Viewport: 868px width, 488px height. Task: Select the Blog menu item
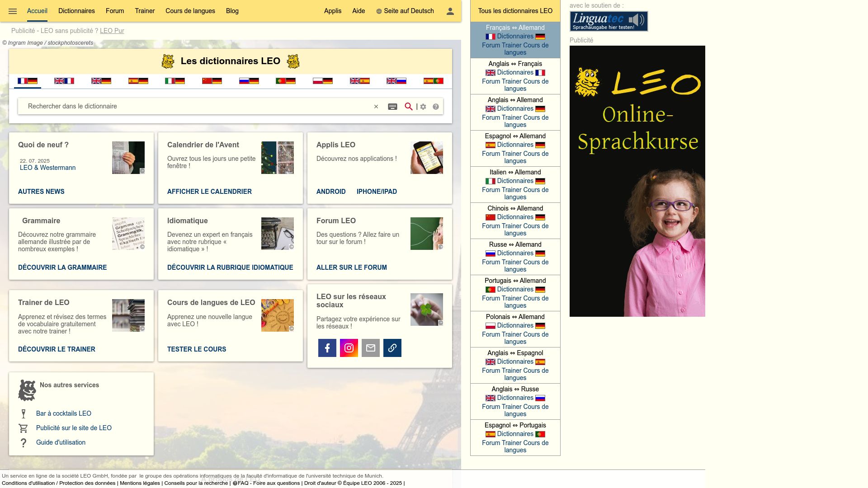tap(231, 11)
